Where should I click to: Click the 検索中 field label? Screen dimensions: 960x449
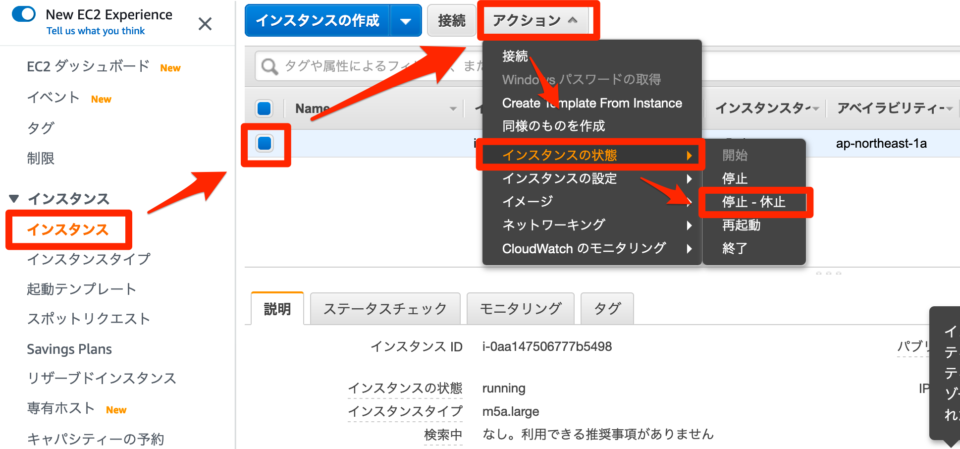pyautogui.click(x=443, y=434)
